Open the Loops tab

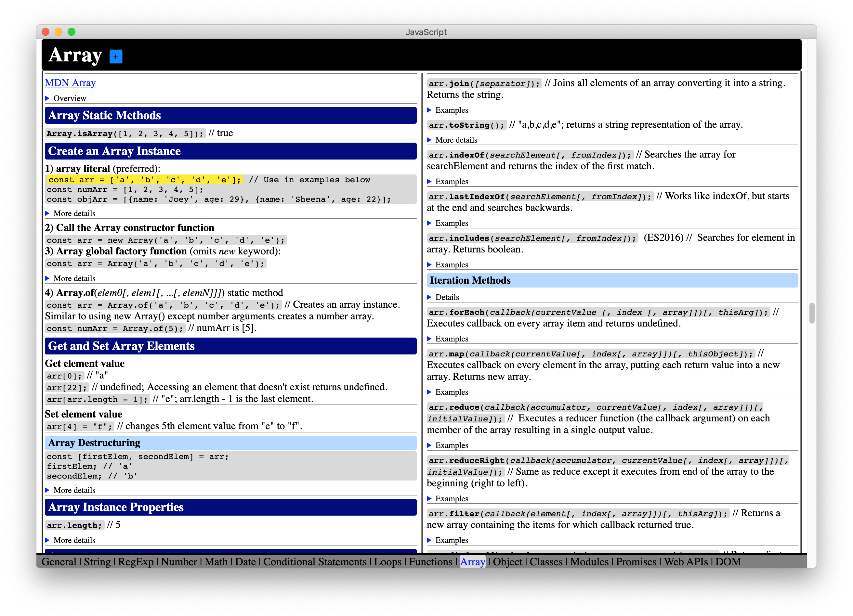388,562
